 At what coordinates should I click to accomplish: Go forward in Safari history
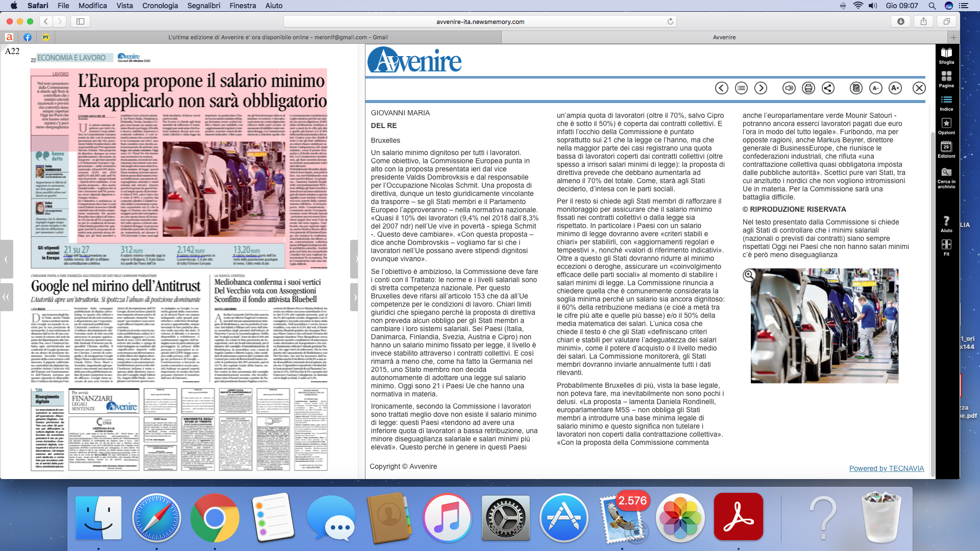60,21
